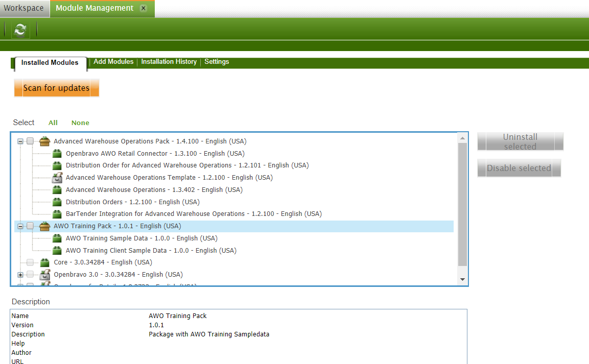Open the Installed Modules tab
The width and height of the screenshot is (589, 364).
click(50, 63)
